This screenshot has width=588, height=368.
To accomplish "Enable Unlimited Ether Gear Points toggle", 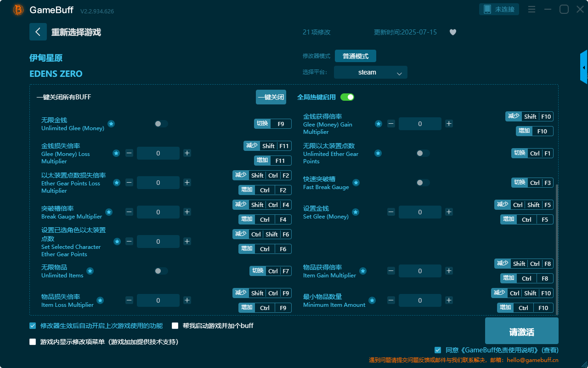I will pos(423,153).
